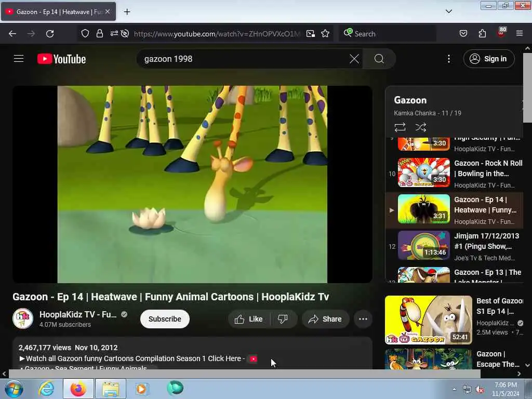532x399 pixels.
Task: Open YouTube settings three-dot menu
Action: tap(448, 59)
